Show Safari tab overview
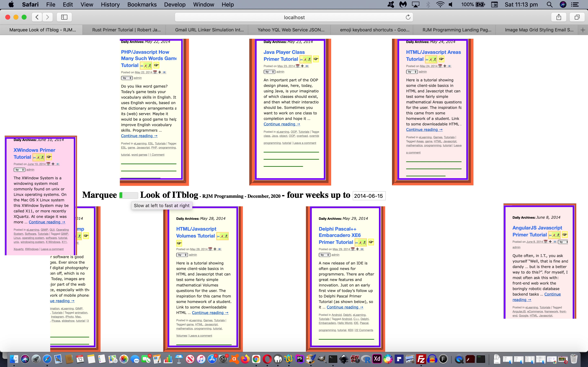 (x=577, y=17)
